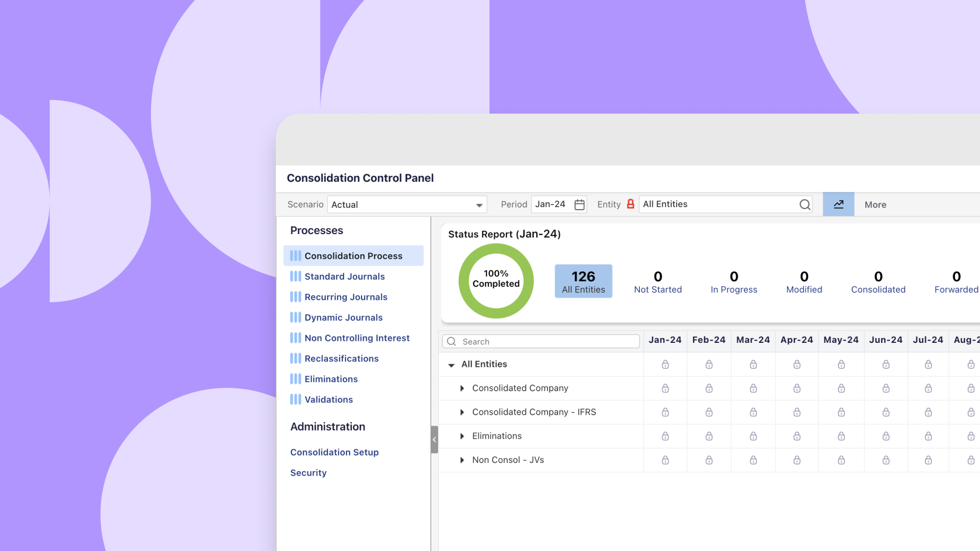The width and height of the screenshot is (980, 551).
Task: Open the calendar picker for Period
Action: (579, 204)
